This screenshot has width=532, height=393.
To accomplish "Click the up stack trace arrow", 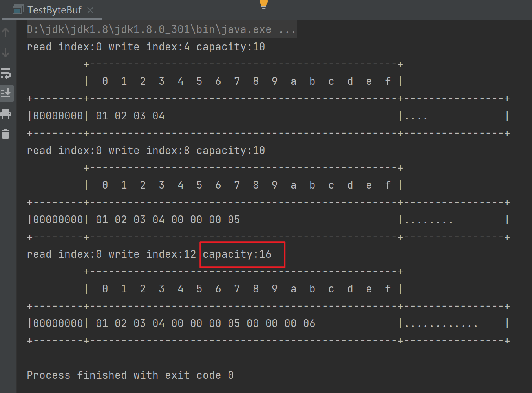I will (x=5, y=32).
